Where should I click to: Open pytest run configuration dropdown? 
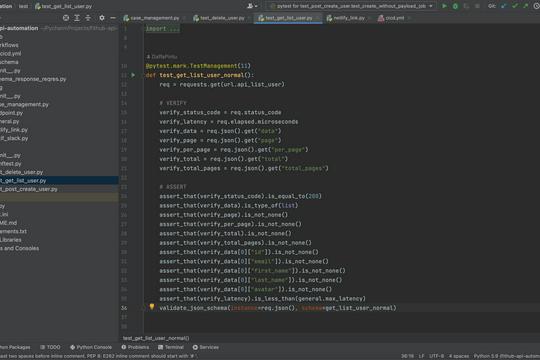(351, 6)
